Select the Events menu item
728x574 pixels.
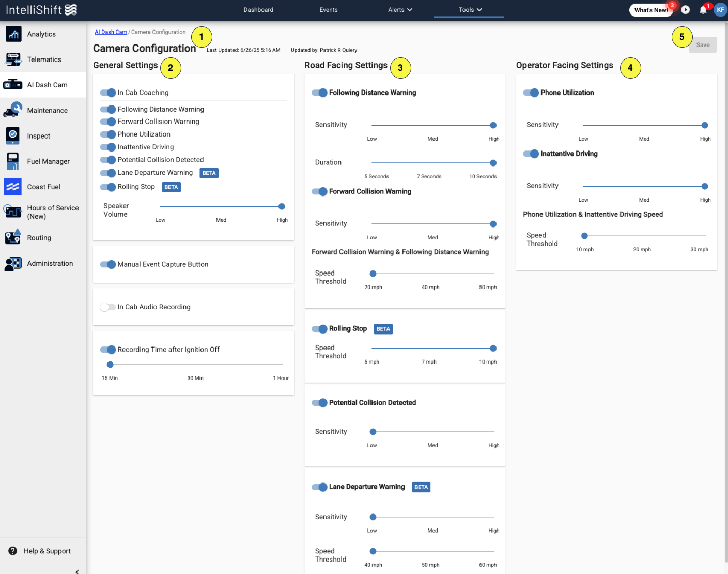[x=328, y=9]
